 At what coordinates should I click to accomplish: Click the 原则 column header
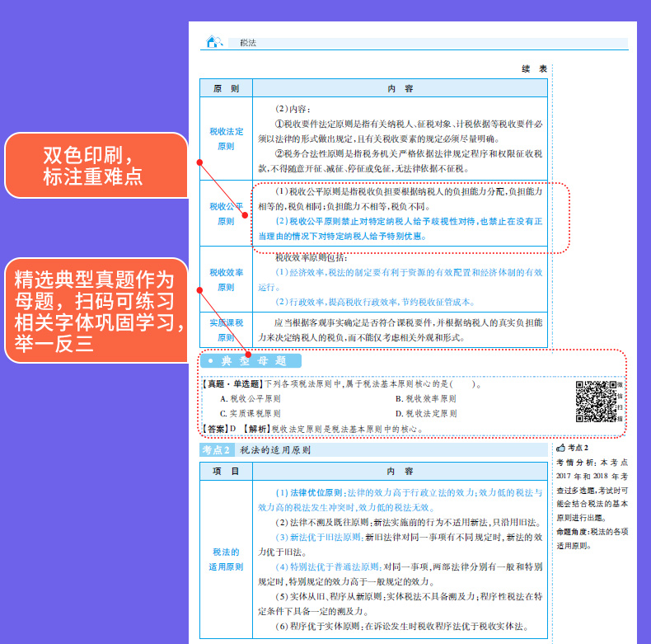click(226, 88)
